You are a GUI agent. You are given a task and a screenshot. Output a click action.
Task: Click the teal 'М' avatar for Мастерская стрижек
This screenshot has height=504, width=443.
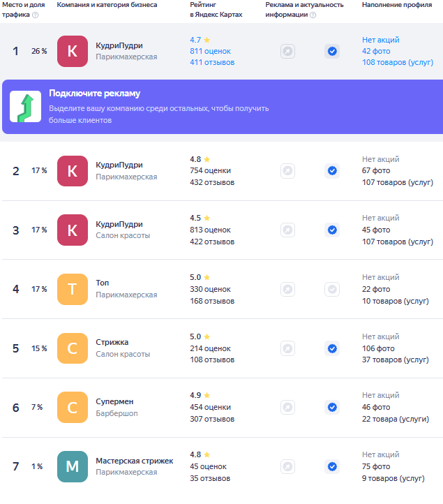[x=73, y=467]
